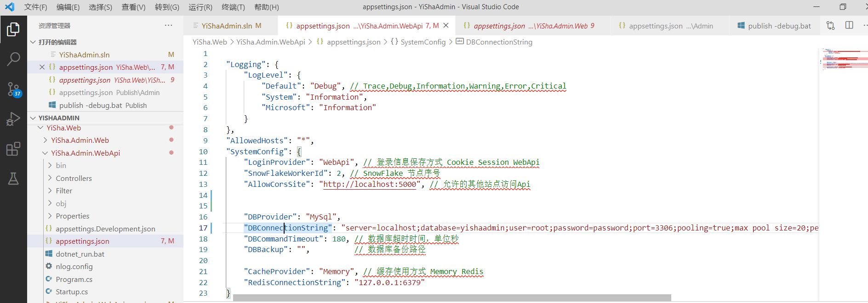Close the active appsettings.json WebApi tab

point(446,26)
